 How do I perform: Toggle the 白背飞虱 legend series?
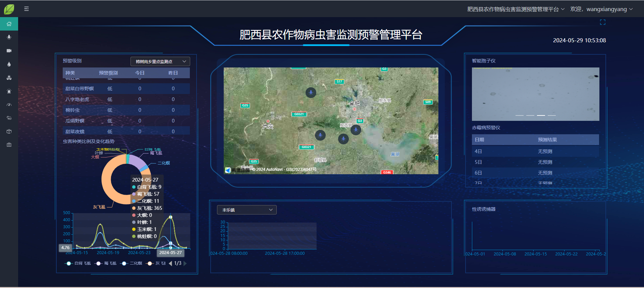pyautogui.click(x=77, y=263)
